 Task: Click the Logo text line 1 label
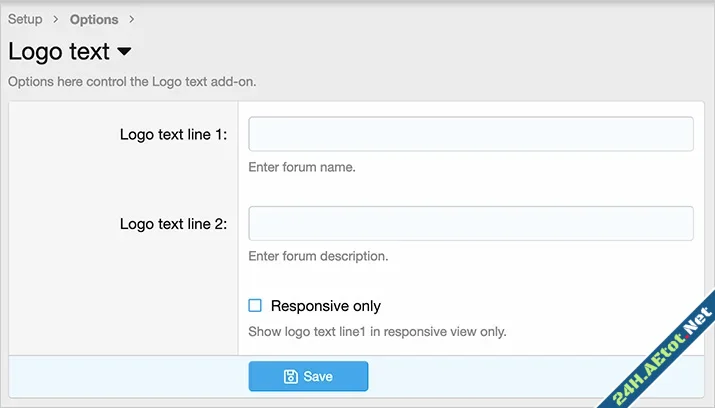click(x=173, y=135)
